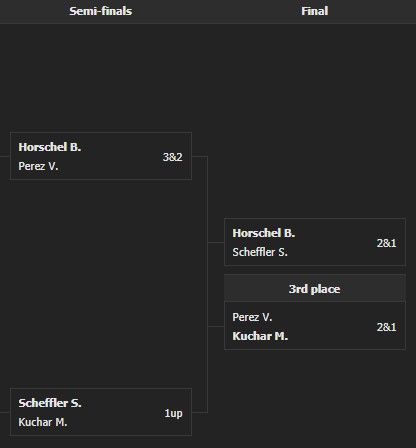Open the 3rd place 2&1 score

387,327
